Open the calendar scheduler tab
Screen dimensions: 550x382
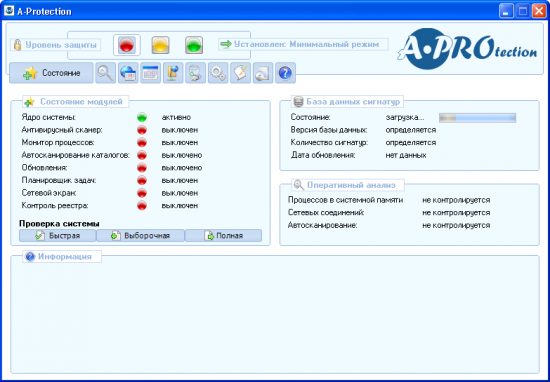pyautogui.click(x=150, y=73)
